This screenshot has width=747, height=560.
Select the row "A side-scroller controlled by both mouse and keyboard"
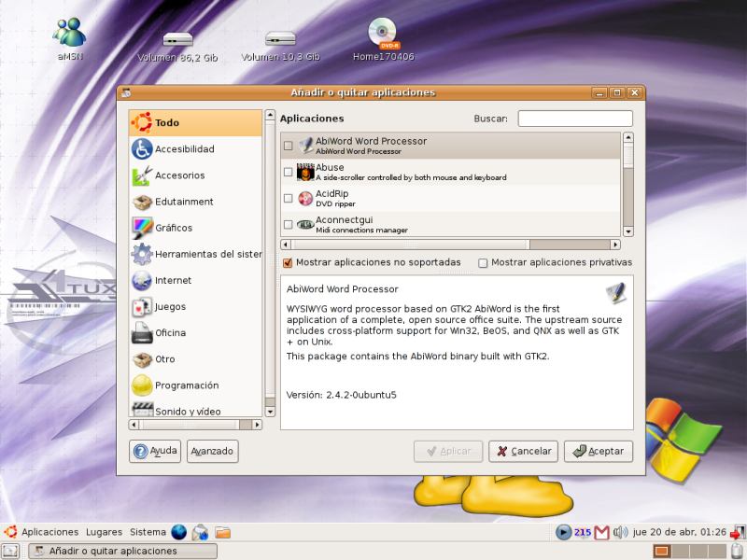pos(451,172)
